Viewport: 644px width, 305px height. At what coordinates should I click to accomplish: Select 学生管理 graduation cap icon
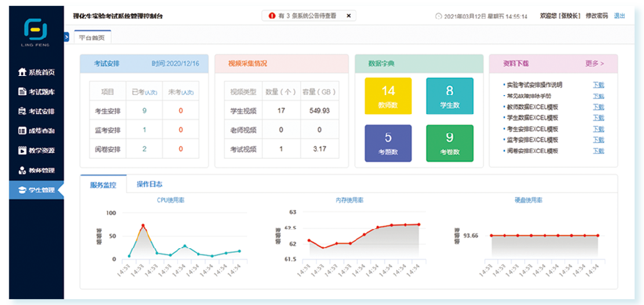point(22,190)
